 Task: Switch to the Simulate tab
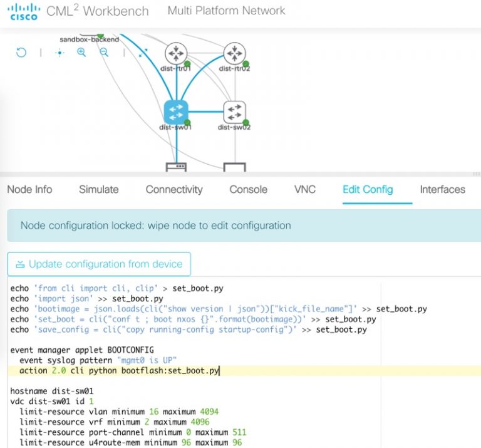pos(98,189)
